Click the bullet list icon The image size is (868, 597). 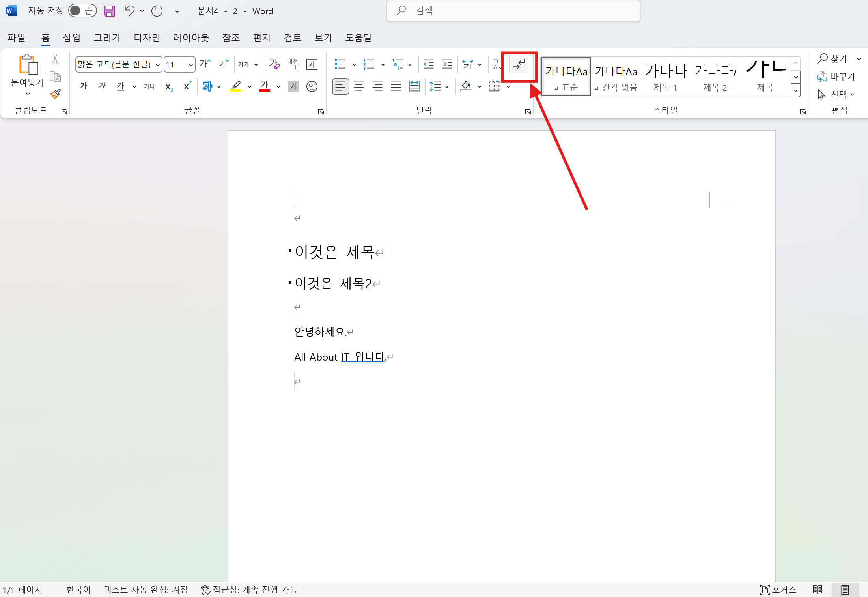pyautogui.click(x=340, y=64)
